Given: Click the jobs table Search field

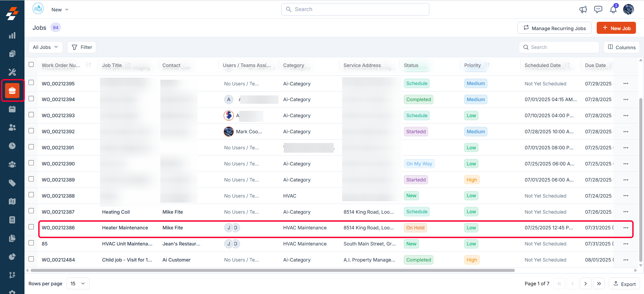Looking at the screenshot, I should coord(559,47).
